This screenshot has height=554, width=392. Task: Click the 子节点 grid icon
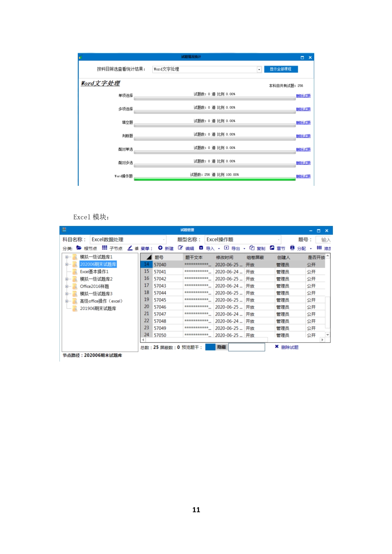[104, 248]
